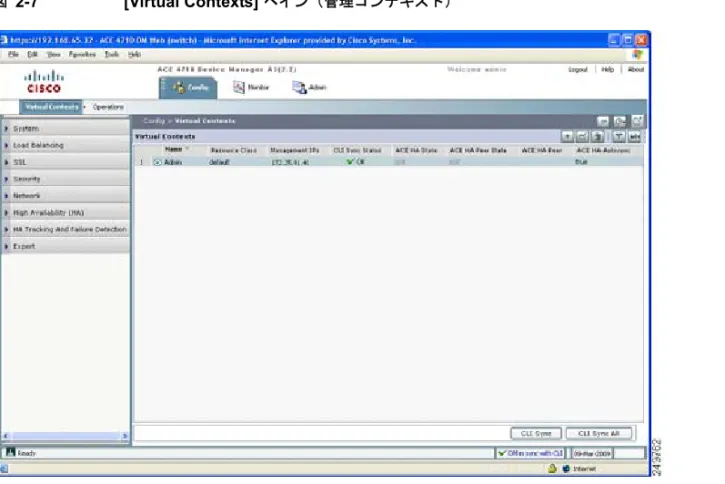Click the ACE HA State column header
The height and width of the screenshot is (484, 725).
point(416,150)
